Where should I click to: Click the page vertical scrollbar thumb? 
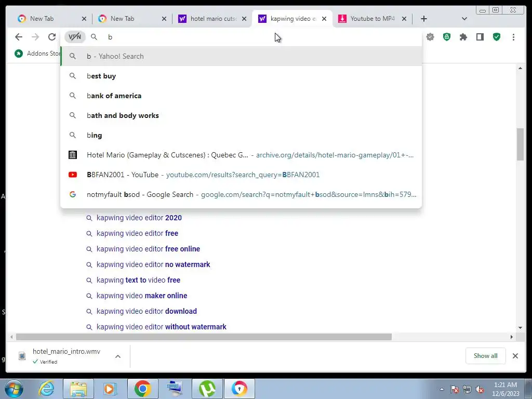520,144
